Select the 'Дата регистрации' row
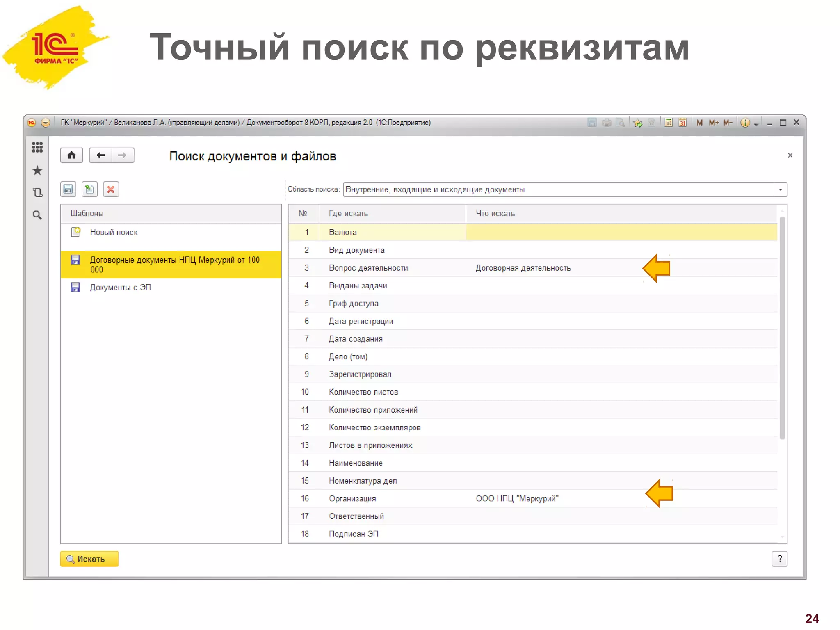The image size is (840, 630). [533, 321]
